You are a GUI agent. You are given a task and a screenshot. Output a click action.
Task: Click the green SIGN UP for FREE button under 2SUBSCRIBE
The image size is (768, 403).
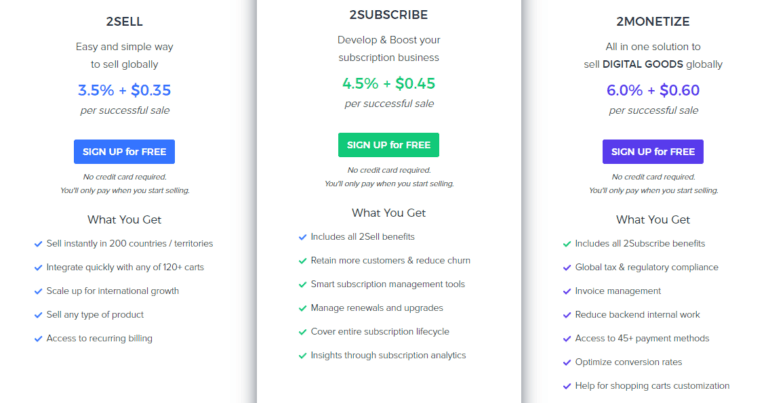pos(388,145)
